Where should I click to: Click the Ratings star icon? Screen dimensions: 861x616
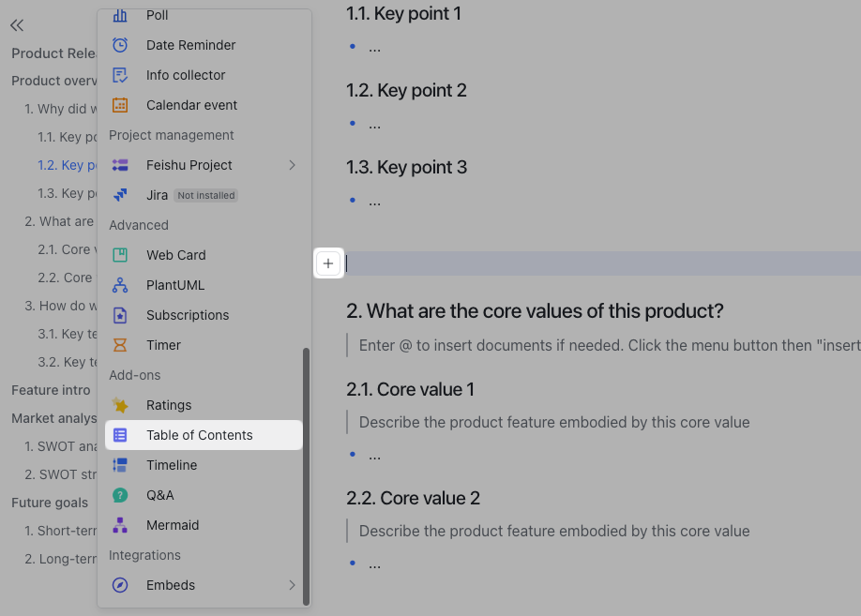120,405
